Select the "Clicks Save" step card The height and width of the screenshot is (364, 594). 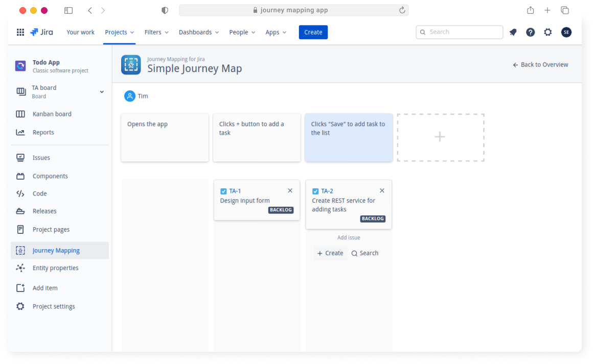tap(349, 137)
